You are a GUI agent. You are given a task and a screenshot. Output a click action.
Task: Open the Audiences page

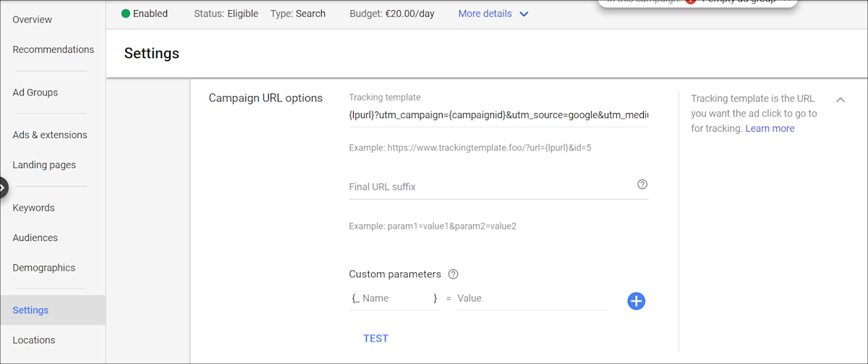(35, 237)
